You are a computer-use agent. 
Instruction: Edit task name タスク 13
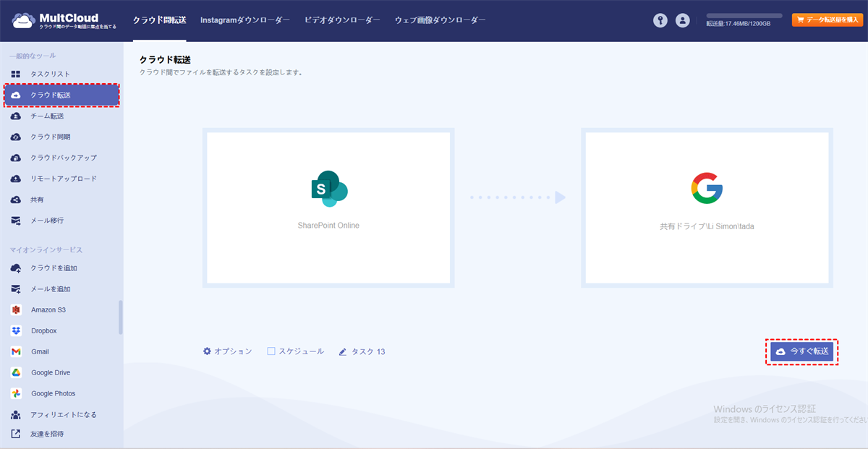coord(368,352)
